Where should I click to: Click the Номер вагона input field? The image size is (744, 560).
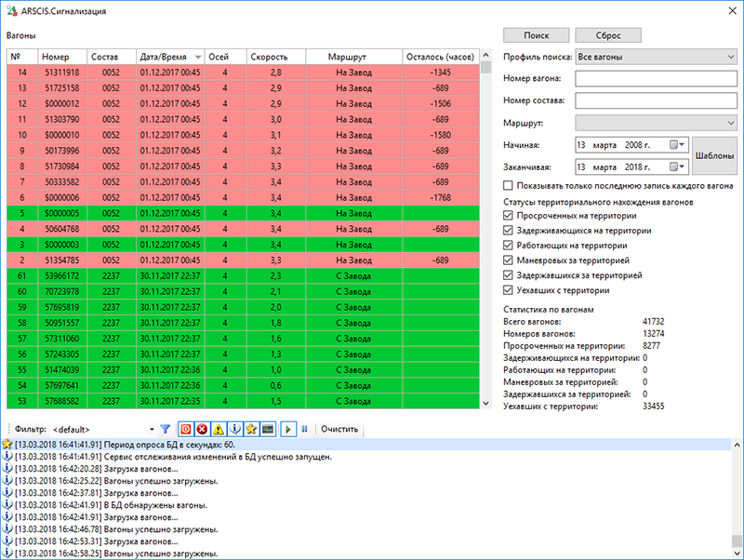657,78
